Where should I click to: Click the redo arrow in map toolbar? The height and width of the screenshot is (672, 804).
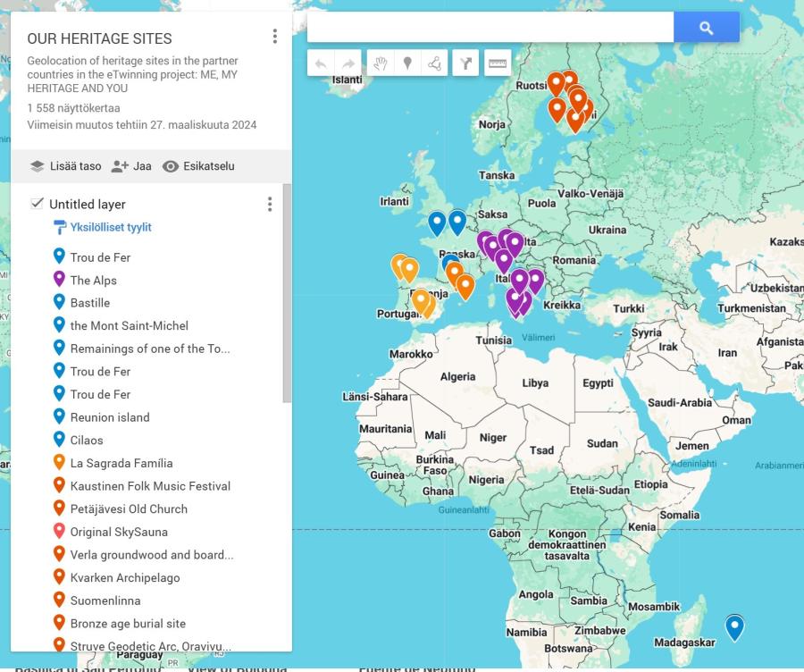click(x=348, y=63)
